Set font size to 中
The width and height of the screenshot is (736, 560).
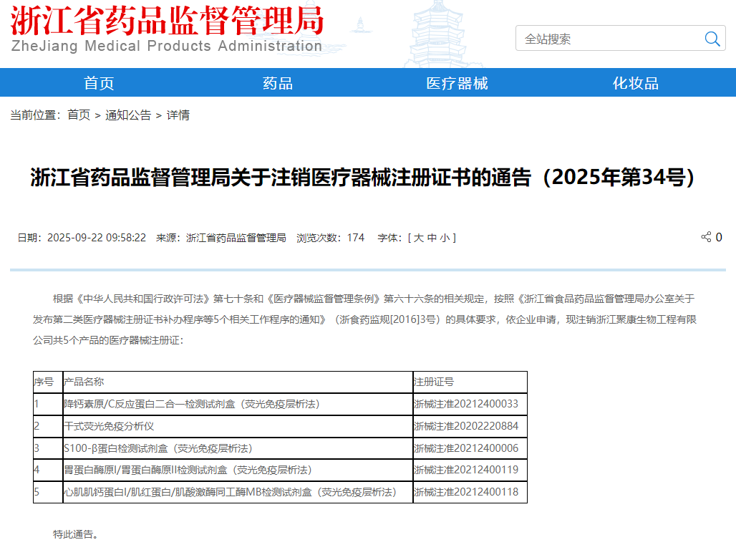[432, 238]
